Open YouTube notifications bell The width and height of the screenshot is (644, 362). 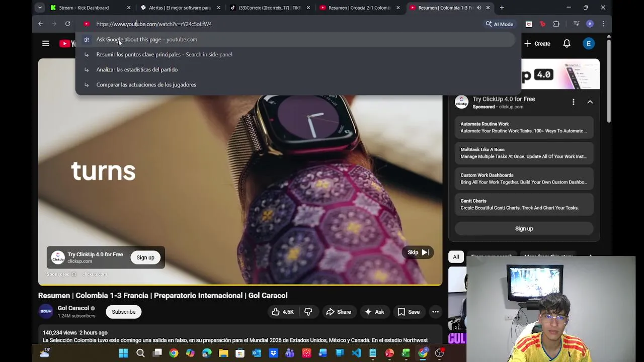point(567,44)
